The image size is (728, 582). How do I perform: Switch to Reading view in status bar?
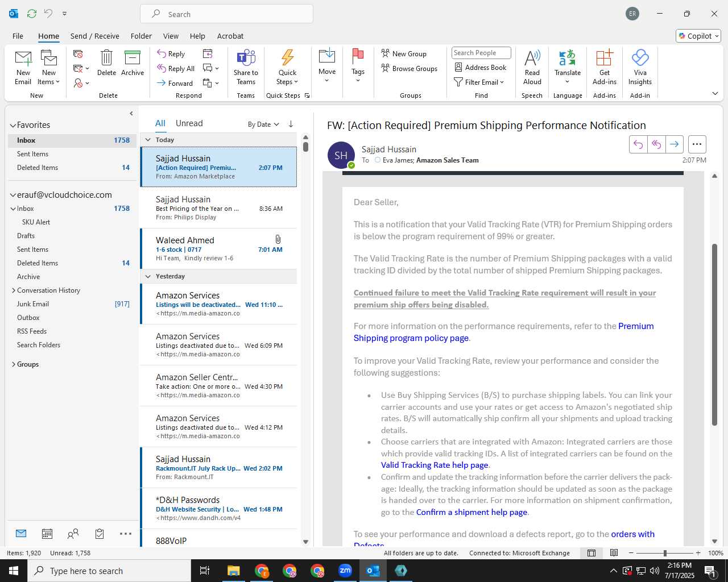tap(614, 553)
